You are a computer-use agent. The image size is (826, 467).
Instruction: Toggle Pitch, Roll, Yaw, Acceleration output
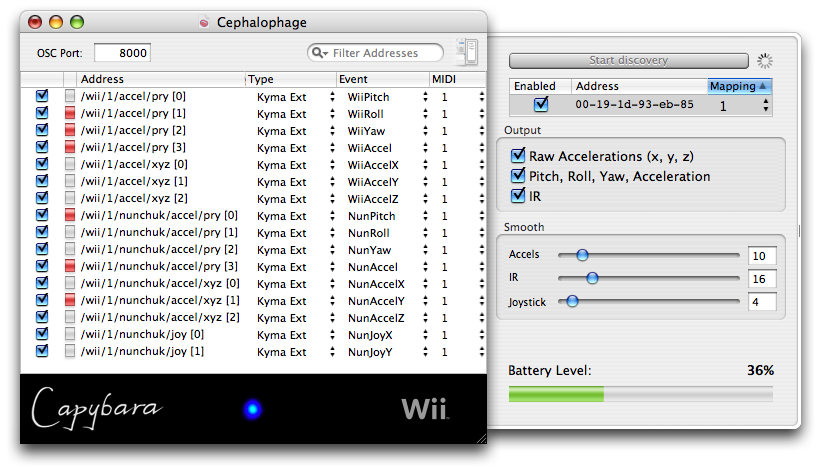point(518,175)
